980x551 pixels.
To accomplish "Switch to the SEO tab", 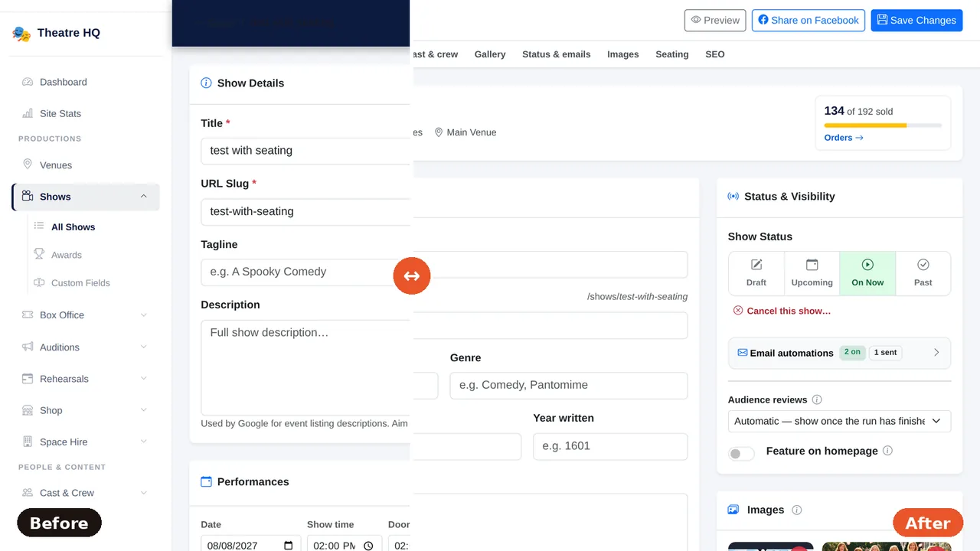I will (x=715, y=54).
